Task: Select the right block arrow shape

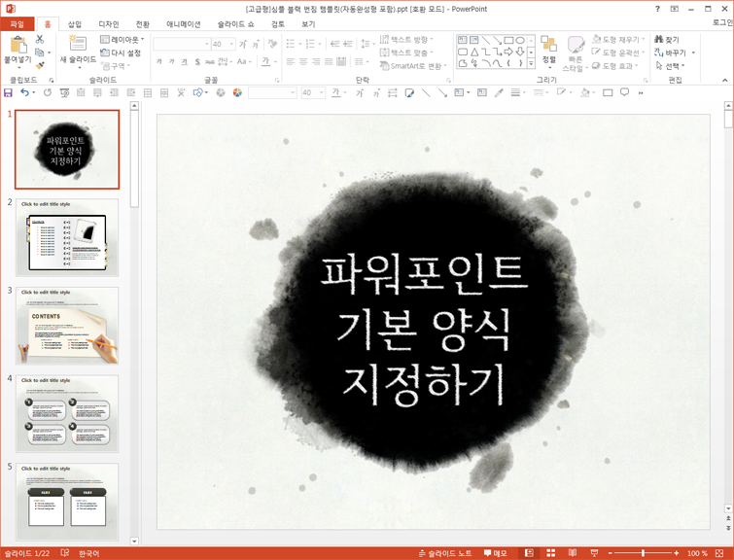Action: pos(508,52)
